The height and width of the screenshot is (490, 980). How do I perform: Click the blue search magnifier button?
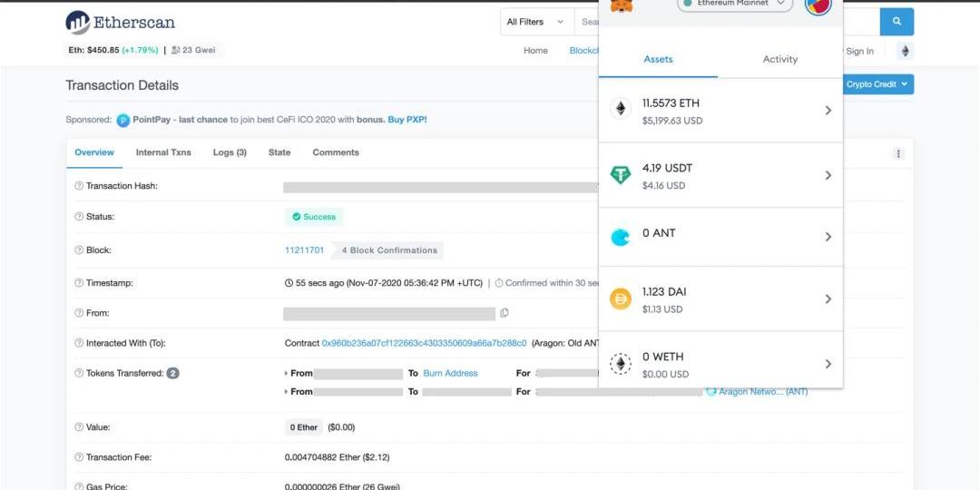tap(897, 22)
